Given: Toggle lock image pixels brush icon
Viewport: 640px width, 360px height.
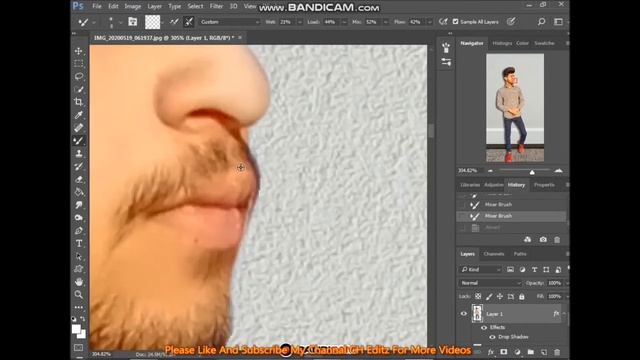Looking at the screenshot, I should (x=489, y=296).
